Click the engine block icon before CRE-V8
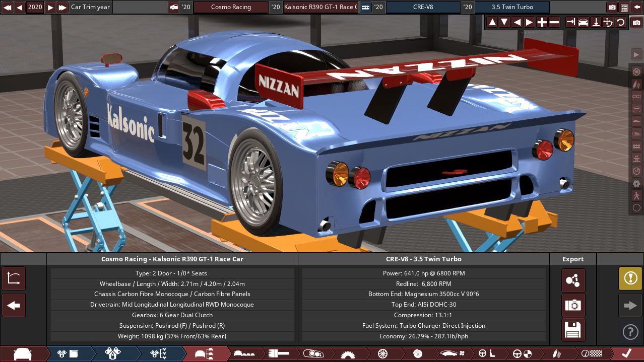Viewport: 644px width, 362px height. pyautogui.click(x=365, y=7)
